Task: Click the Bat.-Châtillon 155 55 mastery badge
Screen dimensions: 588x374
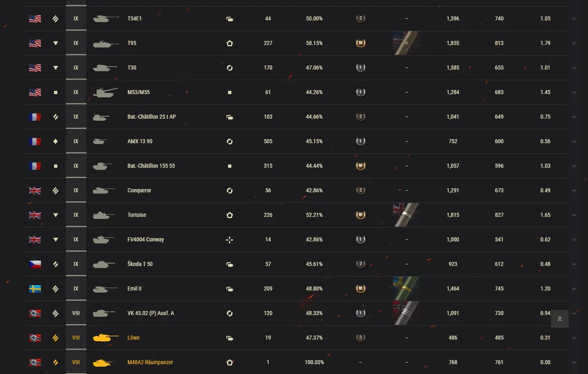Action: coord(360,166)
